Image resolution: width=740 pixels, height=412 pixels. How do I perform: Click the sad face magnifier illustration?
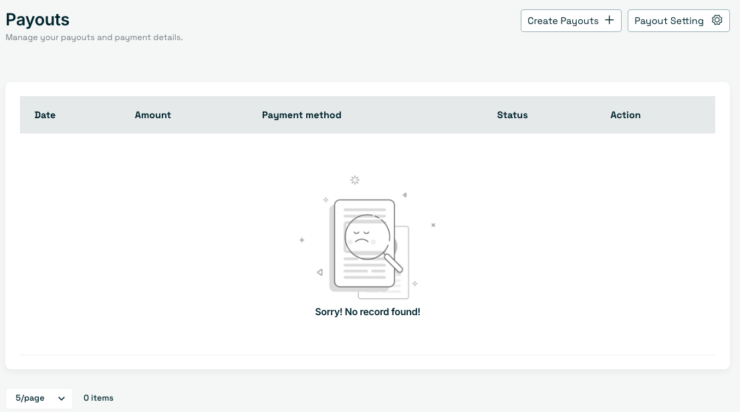coord(367,237)
